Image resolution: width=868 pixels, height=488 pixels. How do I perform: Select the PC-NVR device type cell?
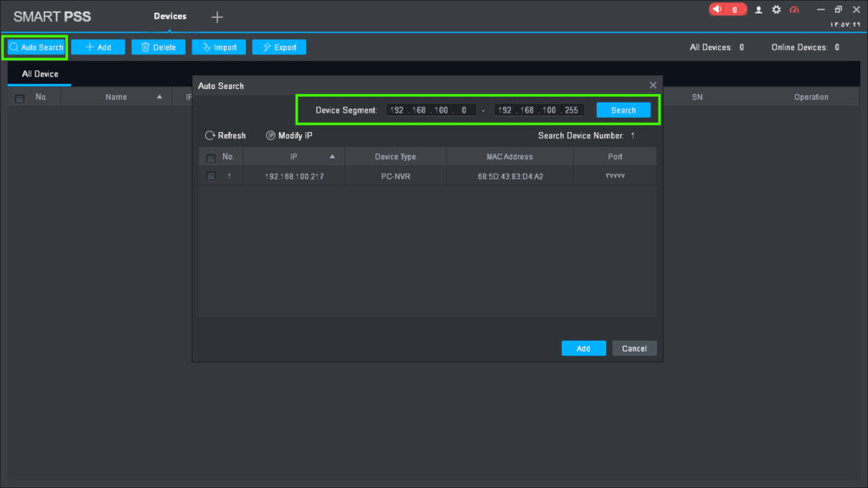click(395, 176)
